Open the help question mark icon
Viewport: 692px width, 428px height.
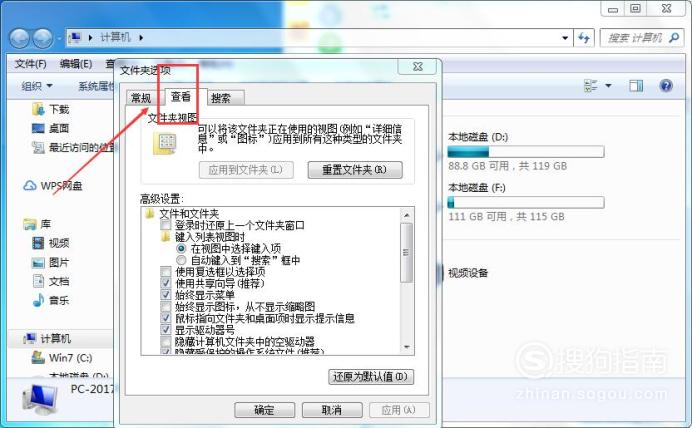[666, 85]
